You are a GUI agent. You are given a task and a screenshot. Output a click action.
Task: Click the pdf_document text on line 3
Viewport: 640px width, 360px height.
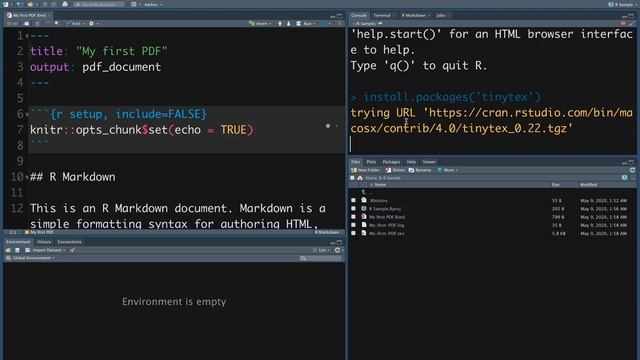pyautogui.click(x=122, y=67)
